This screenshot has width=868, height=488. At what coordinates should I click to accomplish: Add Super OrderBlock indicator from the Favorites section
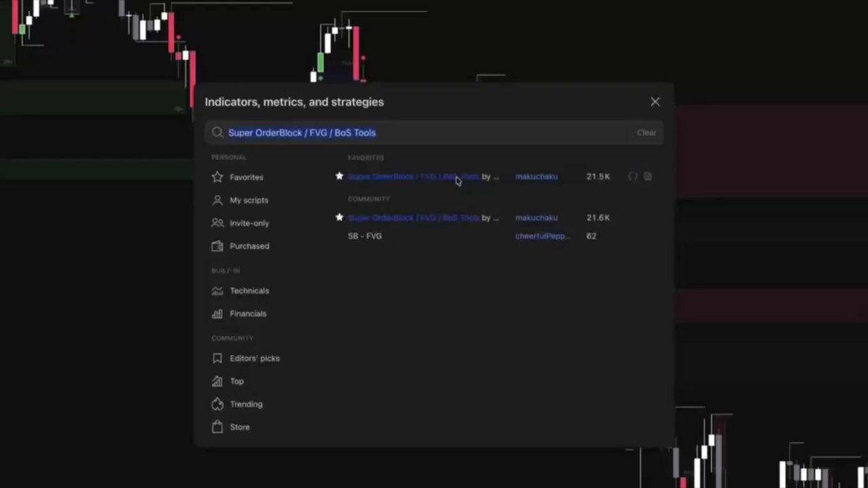tap(424, 176)
